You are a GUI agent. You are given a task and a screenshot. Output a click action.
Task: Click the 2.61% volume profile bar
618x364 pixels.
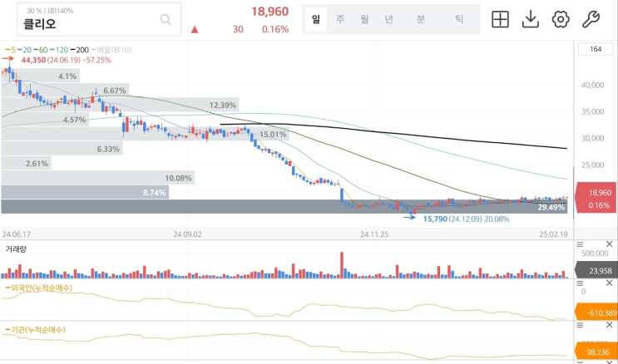pos(26,163)
